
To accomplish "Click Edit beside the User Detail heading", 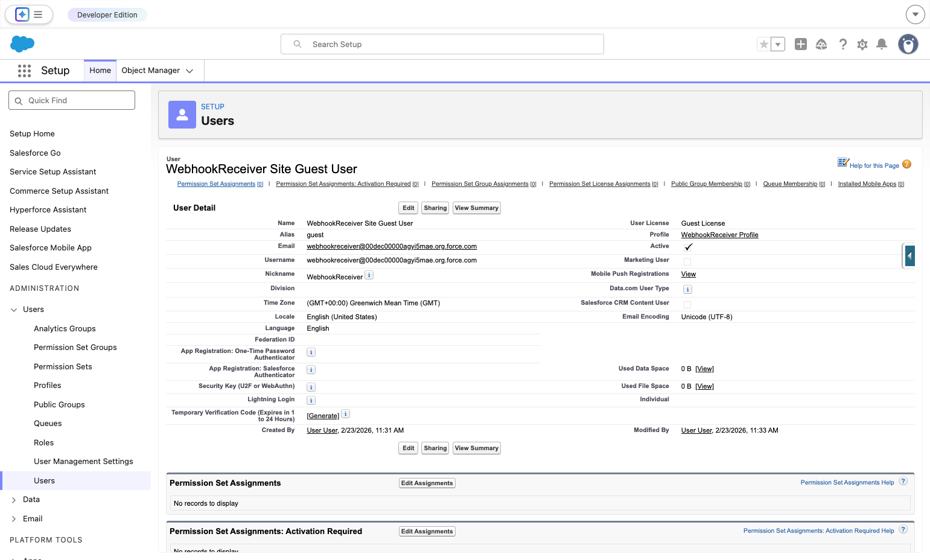I will [x=409, y=208].
